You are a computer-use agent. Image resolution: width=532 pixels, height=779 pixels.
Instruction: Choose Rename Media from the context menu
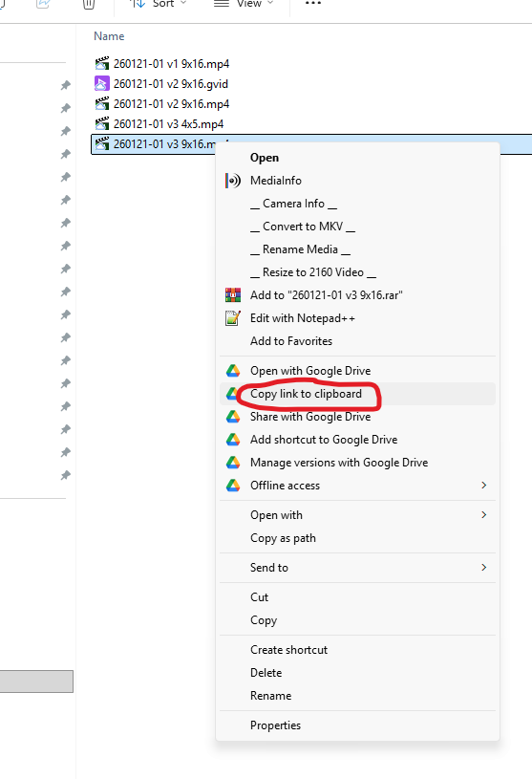click(357, 249)
